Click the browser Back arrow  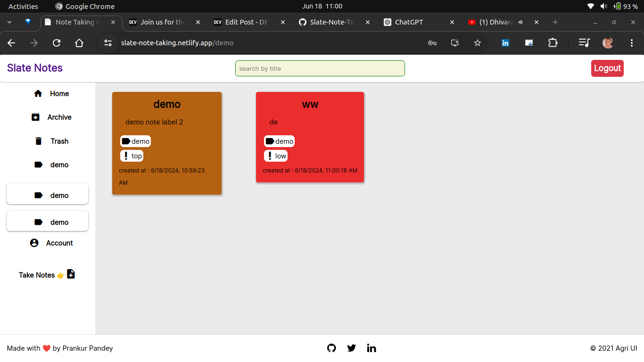[11, 43]
